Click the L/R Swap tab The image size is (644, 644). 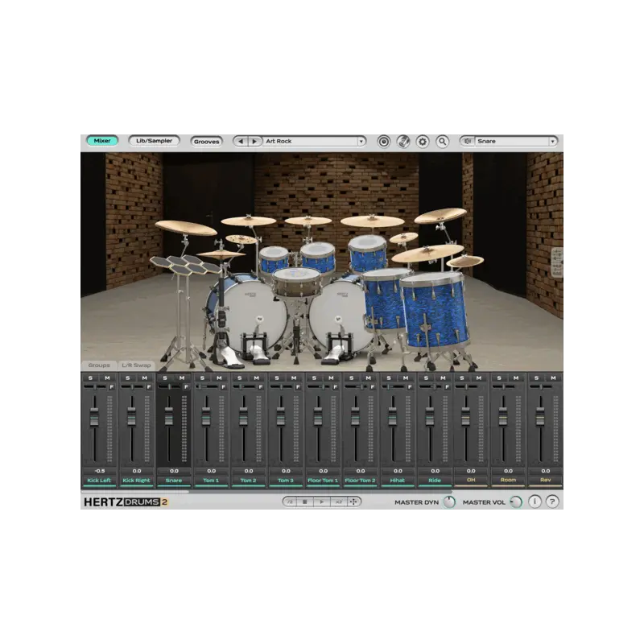coord(136,365)
